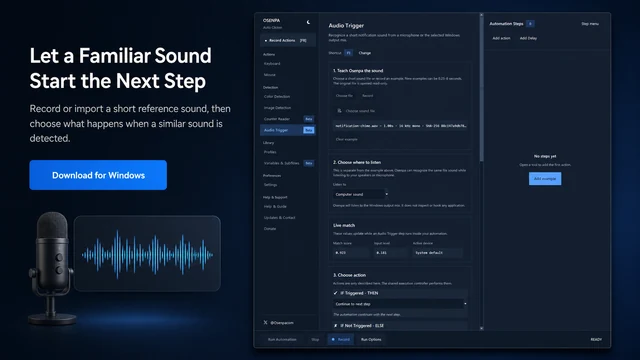Click the Stop button in bottom bar
The width and height of the screenshot is (640, 360).
[315, 340]
